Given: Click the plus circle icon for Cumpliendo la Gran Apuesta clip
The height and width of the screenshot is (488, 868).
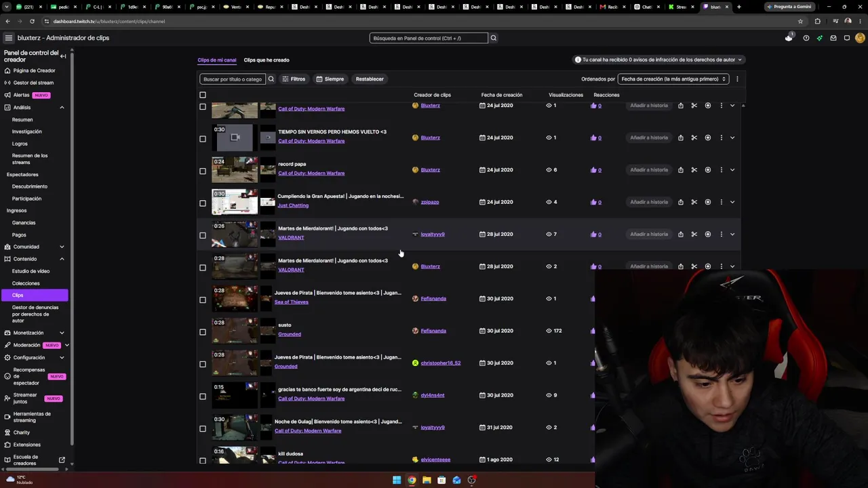Looking at the screenshot, I should tap(707, 202).
